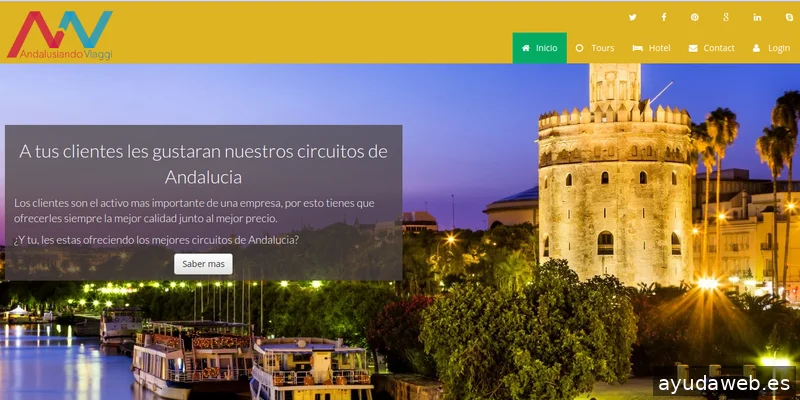The image size is (800, 400).
Task: Click the paragraph starting 'Los clientes son'
Action: 195,210
